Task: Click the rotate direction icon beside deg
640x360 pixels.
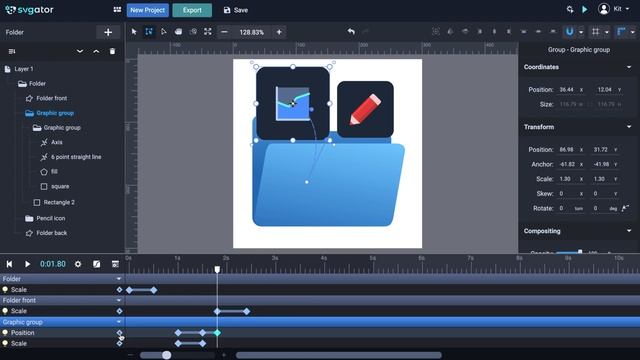Action: point(625,208)
